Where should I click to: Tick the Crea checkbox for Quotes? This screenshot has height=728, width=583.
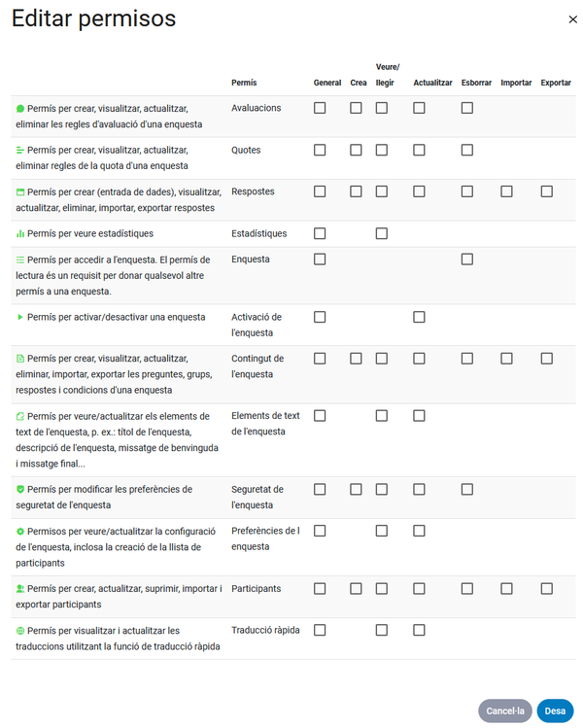(357, 150)
